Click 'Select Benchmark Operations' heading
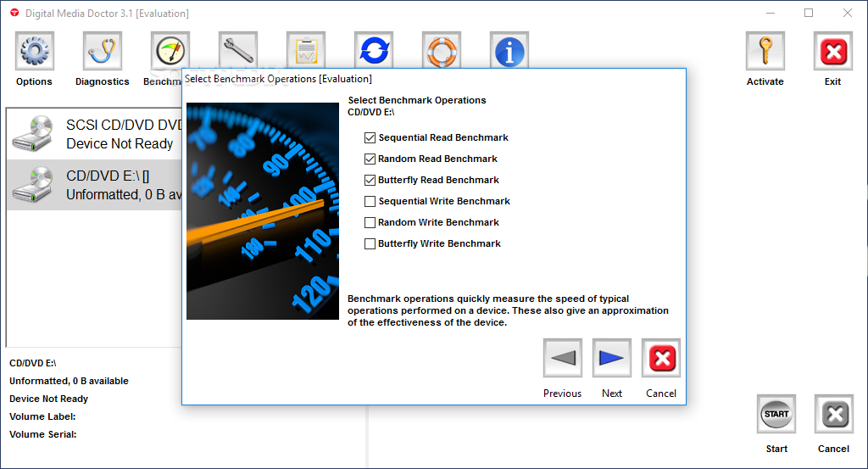Viewport: 868px width, 469px height. click(417, 100)
